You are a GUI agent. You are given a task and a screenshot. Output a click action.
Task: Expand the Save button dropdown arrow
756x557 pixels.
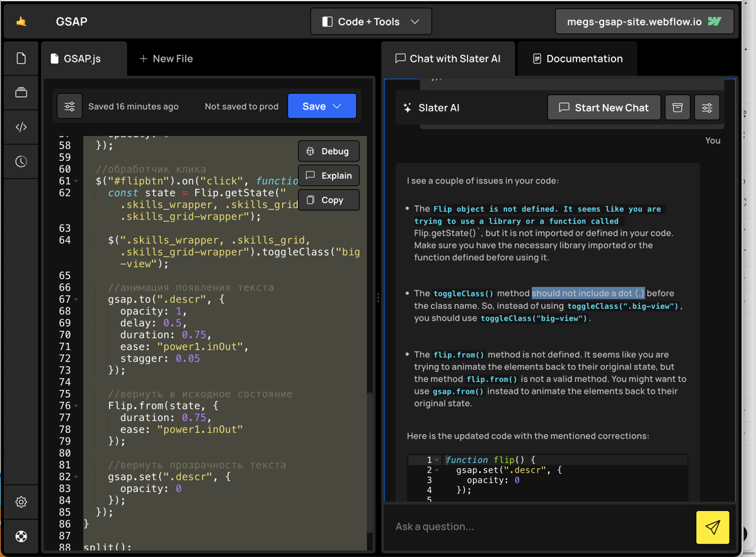pos(338,106)
